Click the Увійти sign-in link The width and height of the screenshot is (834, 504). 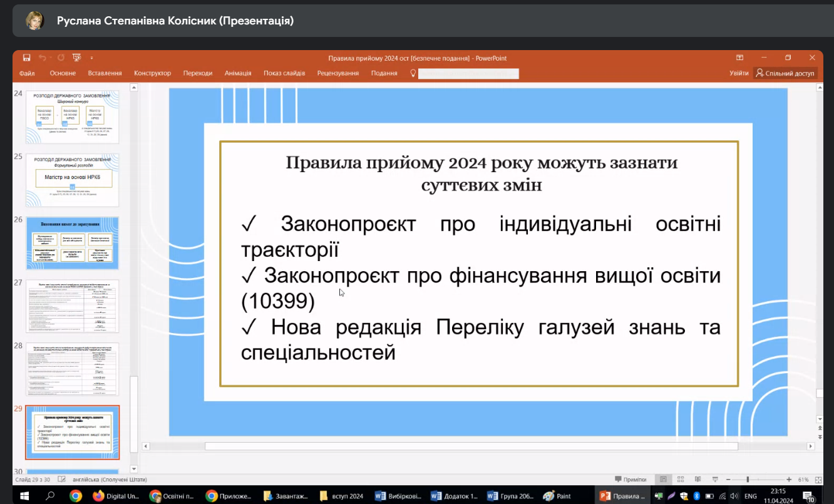pos(739,73)
